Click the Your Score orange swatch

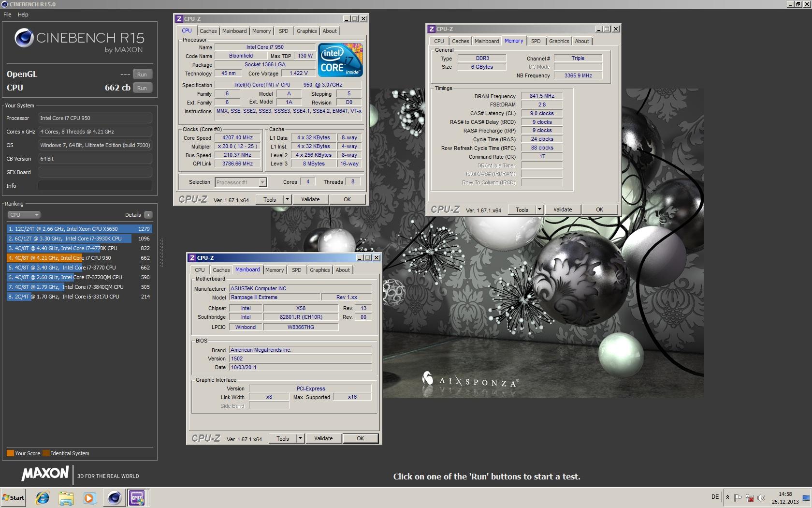click(10, 453)
